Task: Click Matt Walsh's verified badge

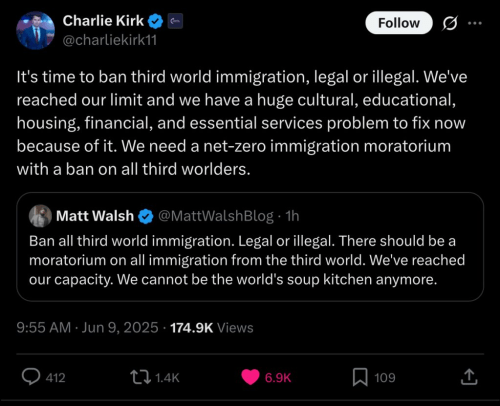Action: tap(146, 217)
